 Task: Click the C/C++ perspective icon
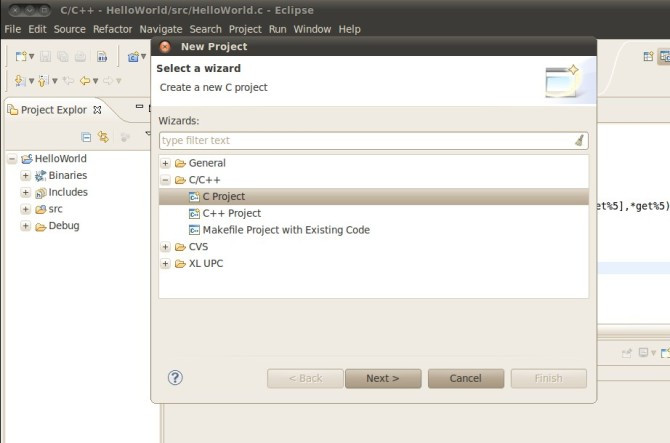[664, 56]
